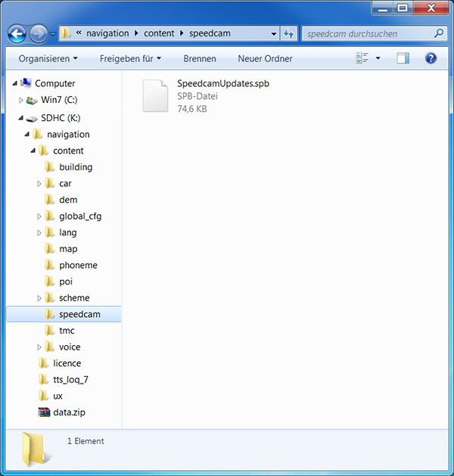Viewport: 454px width, 476px height.
Task: Open Help with the question mark icon
Action: (x=431, y=58)
